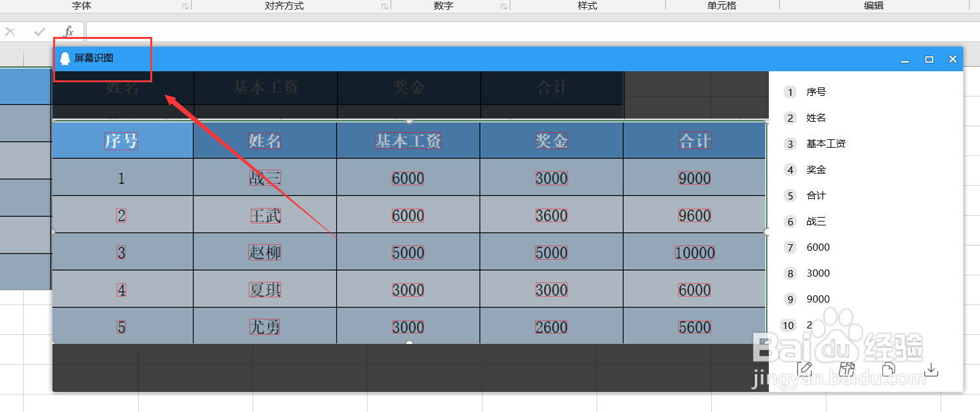Select the edit/pen icon in the OCR toolbar

pos(804,369)
